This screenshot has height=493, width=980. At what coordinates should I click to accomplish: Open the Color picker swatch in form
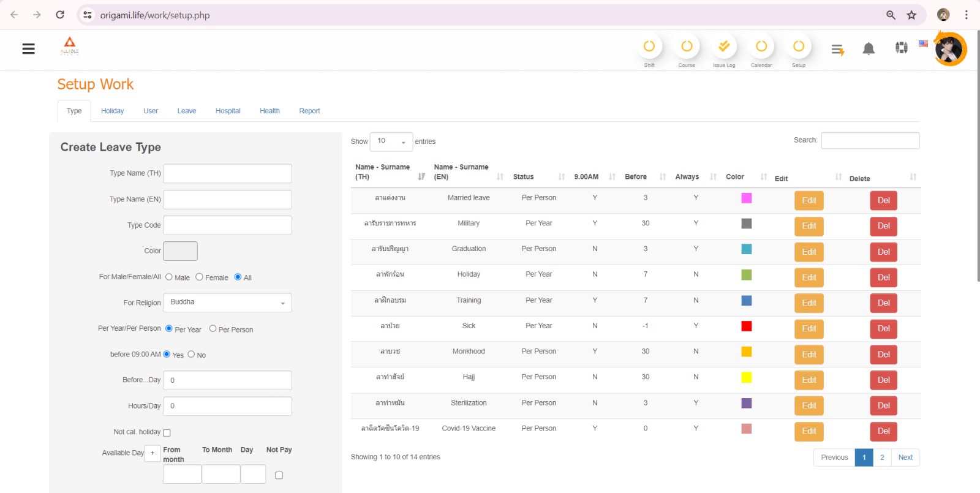point(180,251)
